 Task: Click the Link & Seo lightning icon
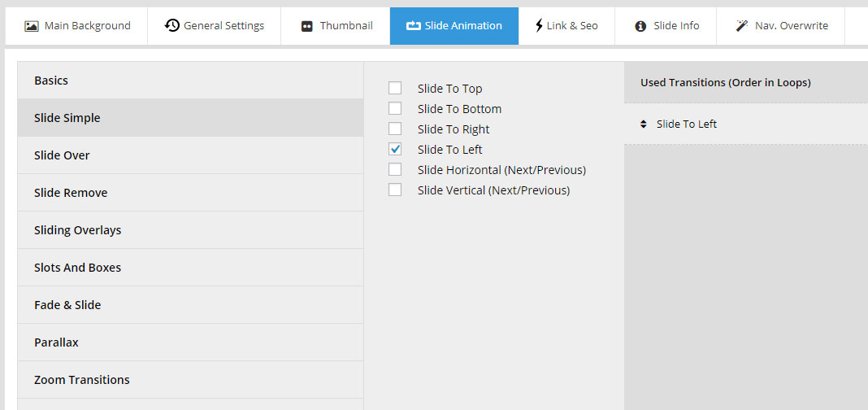point(539,26)
